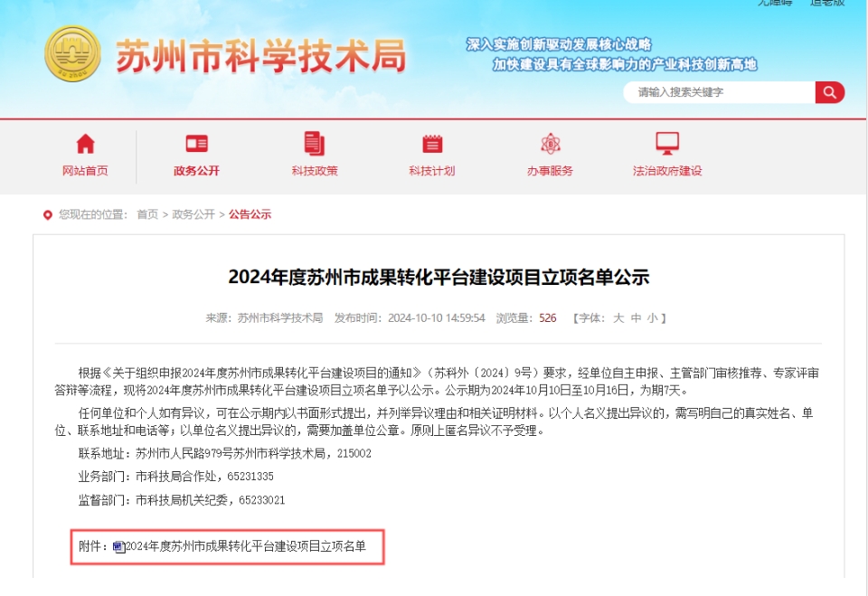Select the 政务公开 card icon

196,144
